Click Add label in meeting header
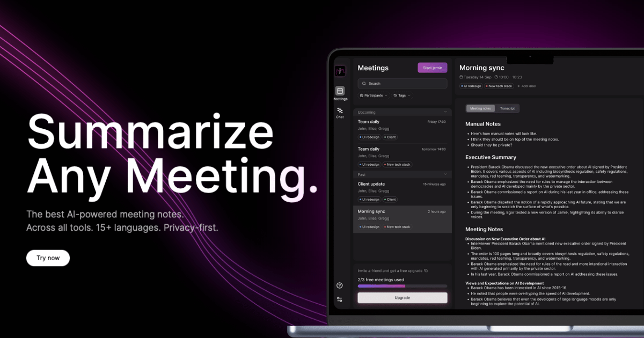 526,86
